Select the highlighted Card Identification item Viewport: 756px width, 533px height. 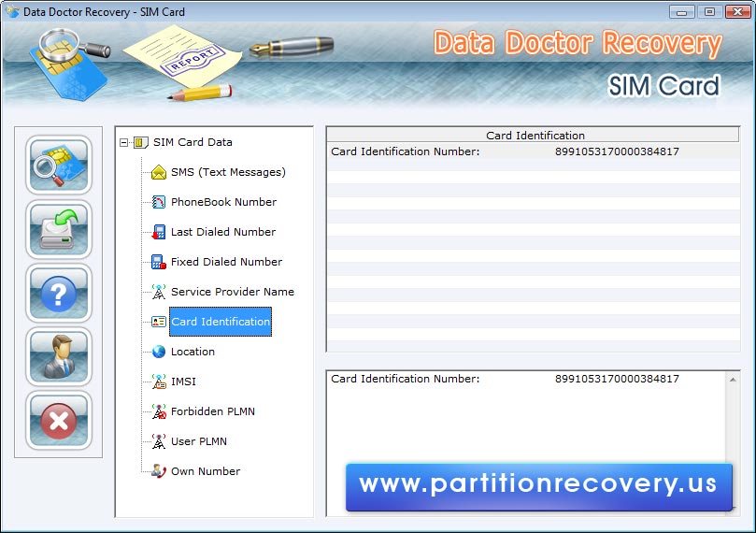tap(221, 322)
